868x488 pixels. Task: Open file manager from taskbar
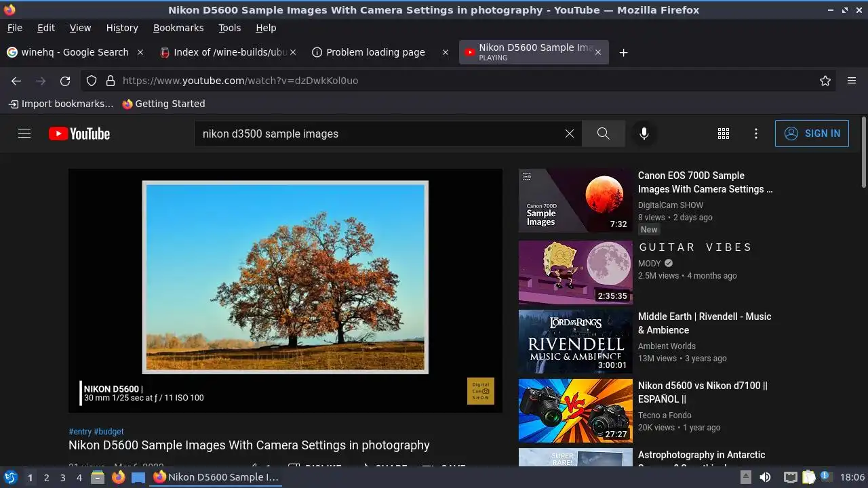(98, 477)
